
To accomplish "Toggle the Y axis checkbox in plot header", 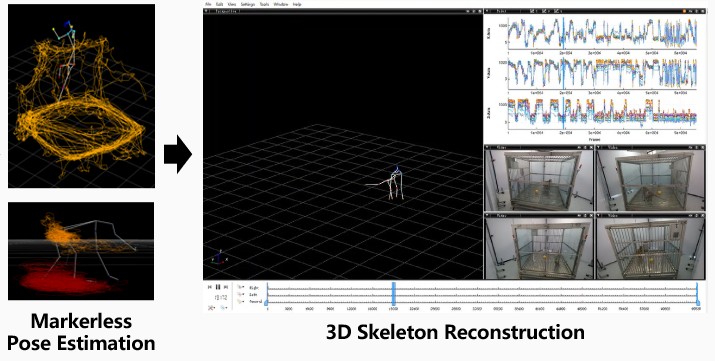I will pyautogui.click(x=544, y=11).
